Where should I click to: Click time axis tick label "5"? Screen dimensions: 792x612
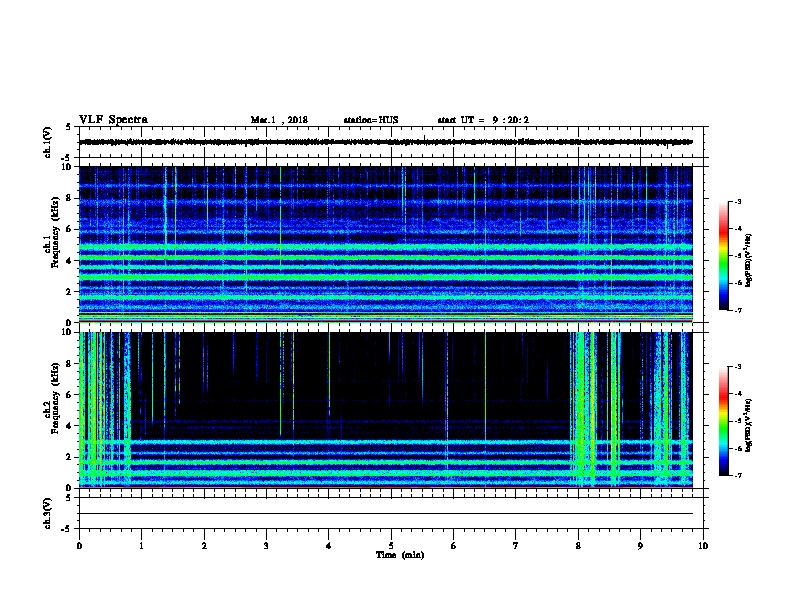[x=391, y=546]
